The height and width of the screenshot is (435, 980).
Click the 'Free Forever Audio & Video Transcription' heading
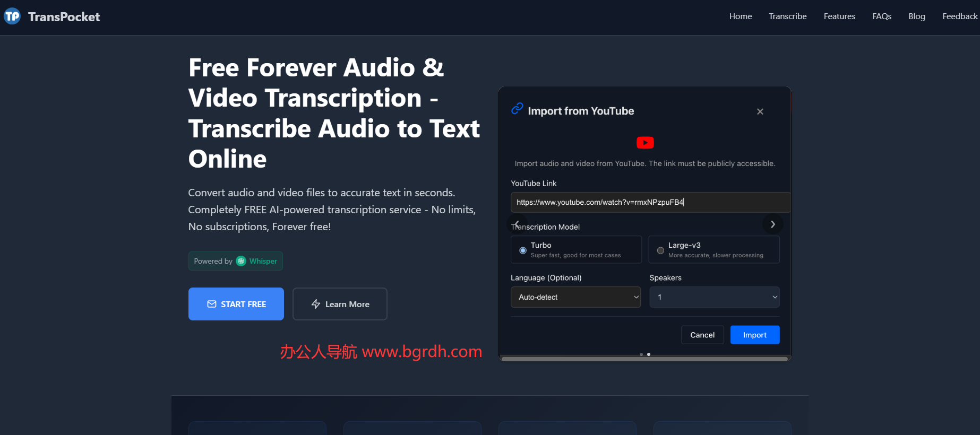(334, 114)
